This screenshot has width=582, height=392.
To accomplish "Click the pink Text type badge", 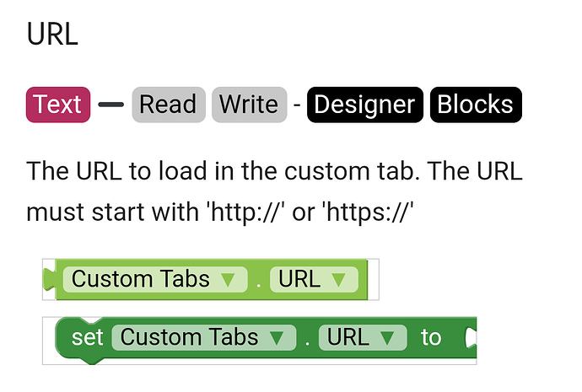I will pos(58,105).
